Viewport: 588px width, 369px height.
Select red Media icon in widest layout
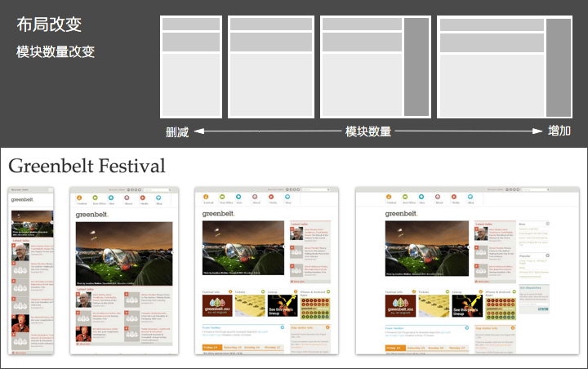(454, 197)
